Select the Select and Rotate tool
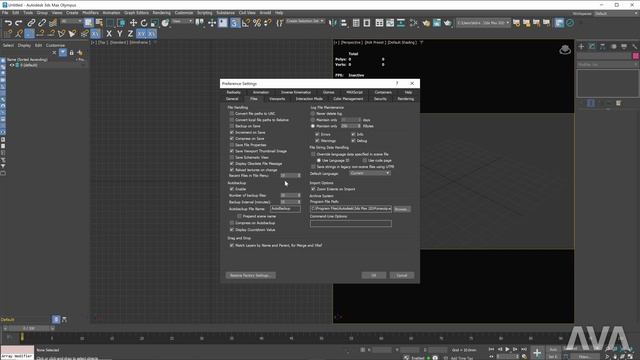The width and height of the screenshot is (640, 360). pos(144,23)
